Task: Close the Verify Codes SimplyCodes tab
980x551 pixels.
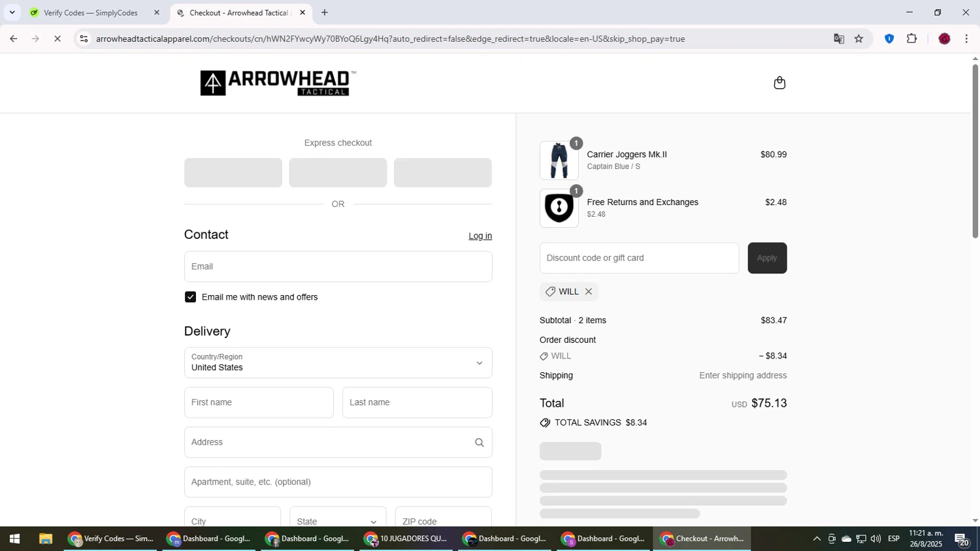Action: (156, 12)
